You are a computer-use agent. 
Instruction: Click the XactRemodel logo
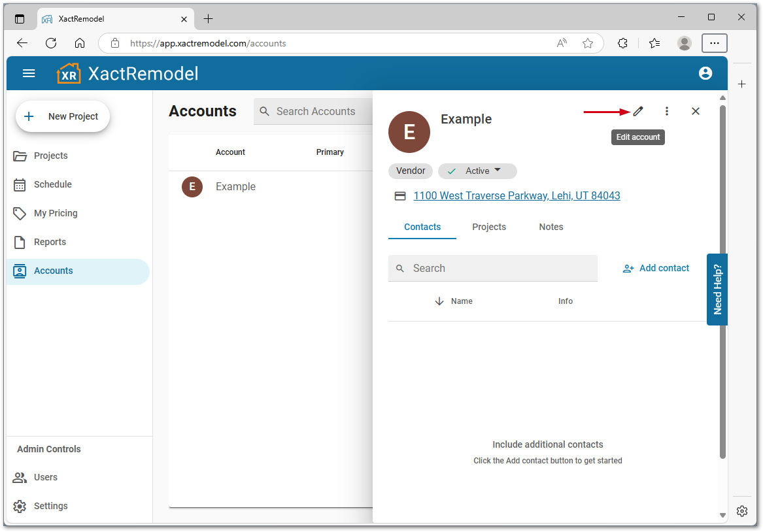click(127, 73)
